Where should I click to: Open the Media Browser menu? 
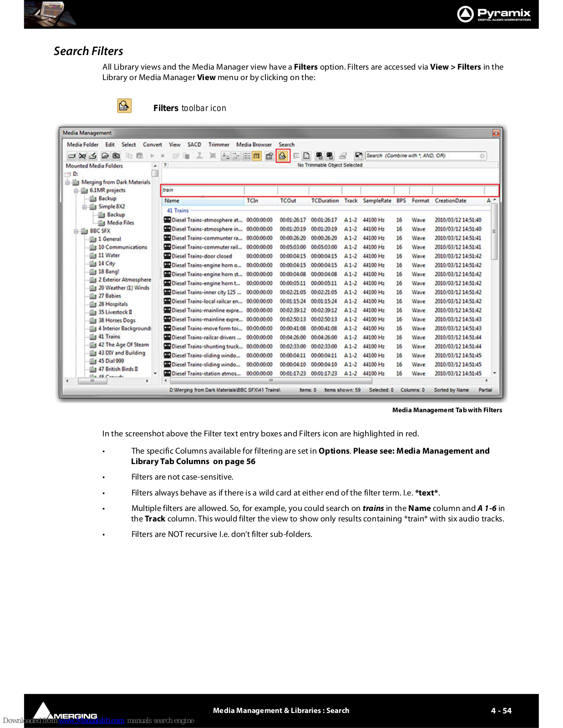tap(254, 145)
